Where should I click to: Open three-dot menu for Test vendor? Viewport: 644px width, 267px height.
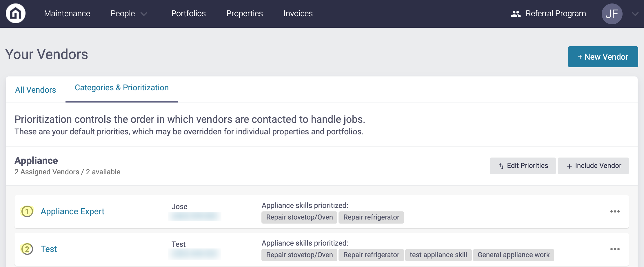coord(615,249)
